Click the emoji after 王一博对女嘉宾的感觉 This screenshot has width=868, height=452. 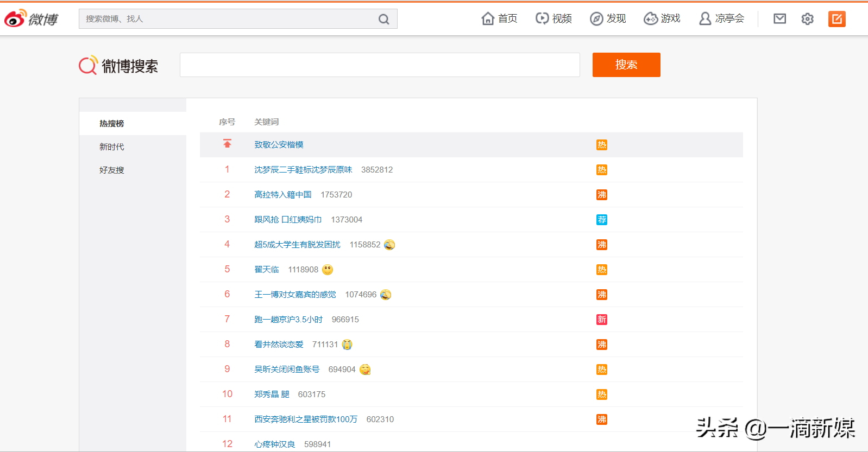[x=386, y=295]
